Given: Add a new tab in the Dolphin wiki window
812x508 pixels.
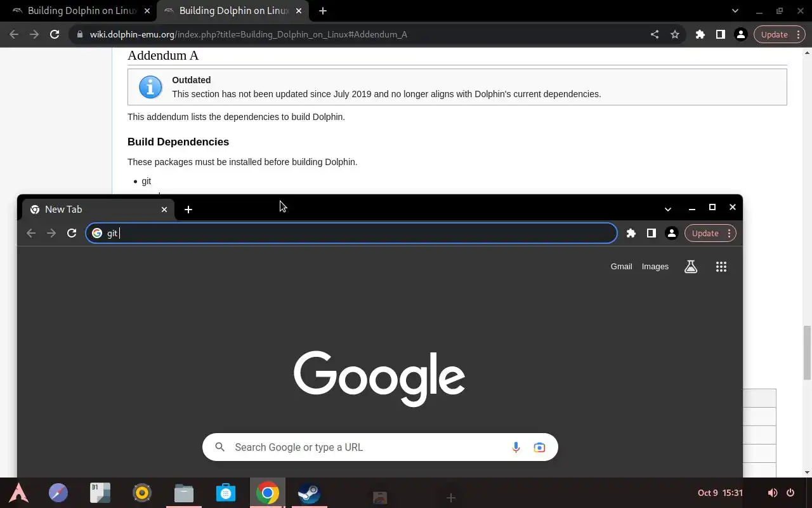Looking at the screenshot, I should (323, 11).
